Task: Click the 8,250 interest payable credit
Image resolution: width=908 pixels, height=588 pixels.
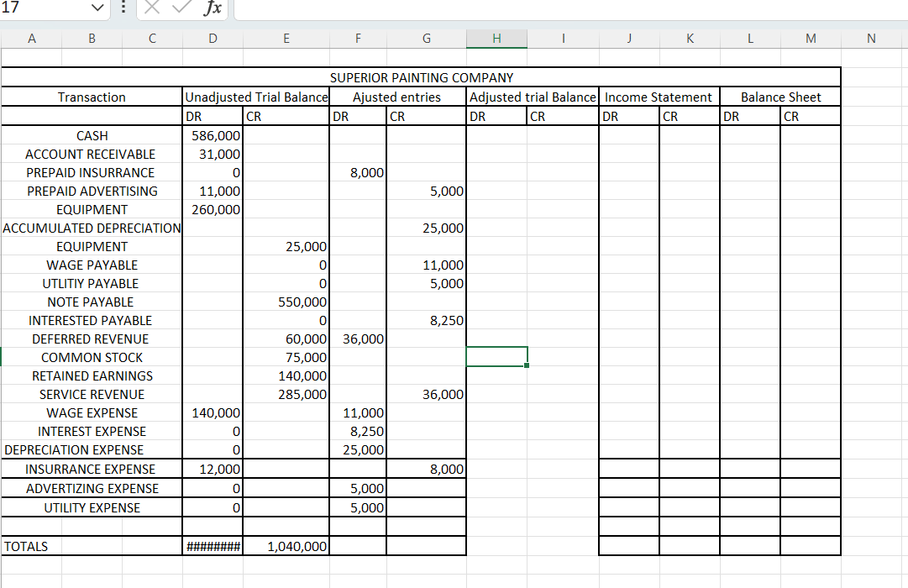Action: tap(426, 321)
